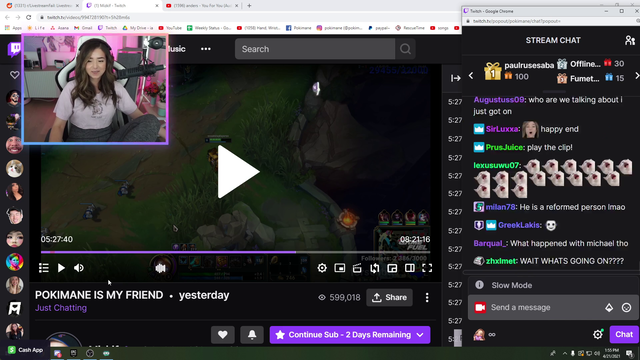Image resolution: width=640 pixels, height=360 pixels.
Task: Click the 'R' logo channel in sidebar
Action: tap(14, 308)
